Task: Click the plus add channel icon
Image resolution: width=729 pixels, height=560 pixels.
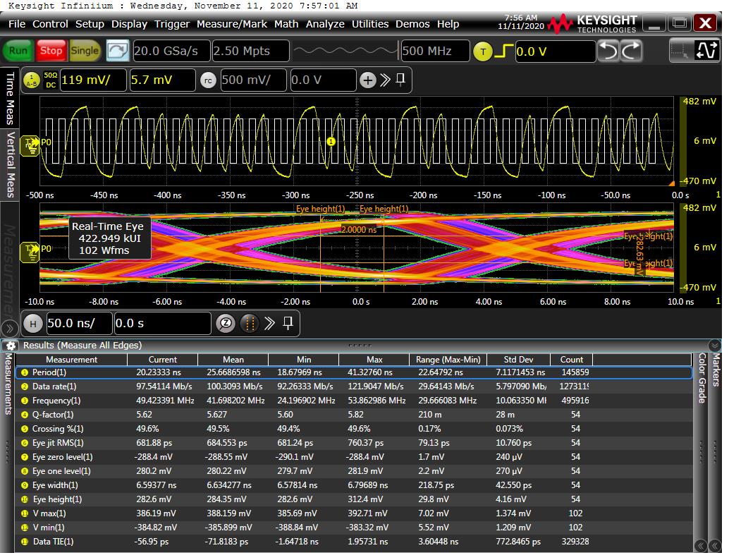Action: click(x=368, y=80)
